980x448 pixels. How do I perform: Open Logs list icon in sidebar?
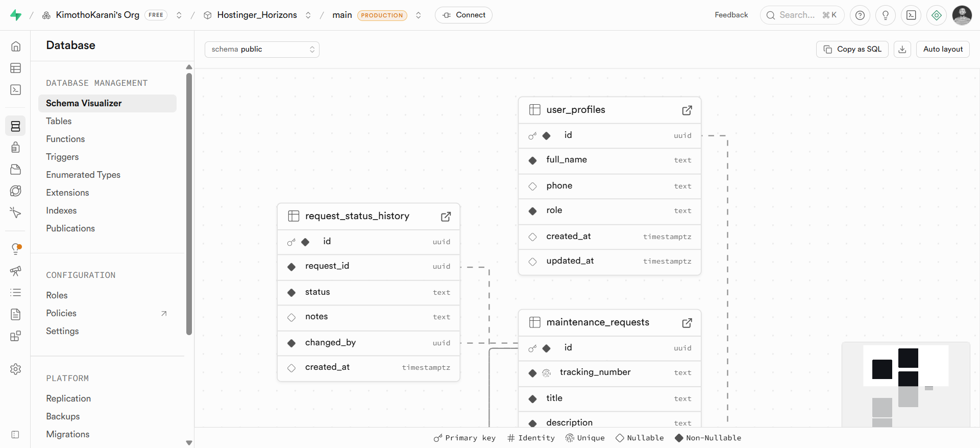tap(16, 293)
